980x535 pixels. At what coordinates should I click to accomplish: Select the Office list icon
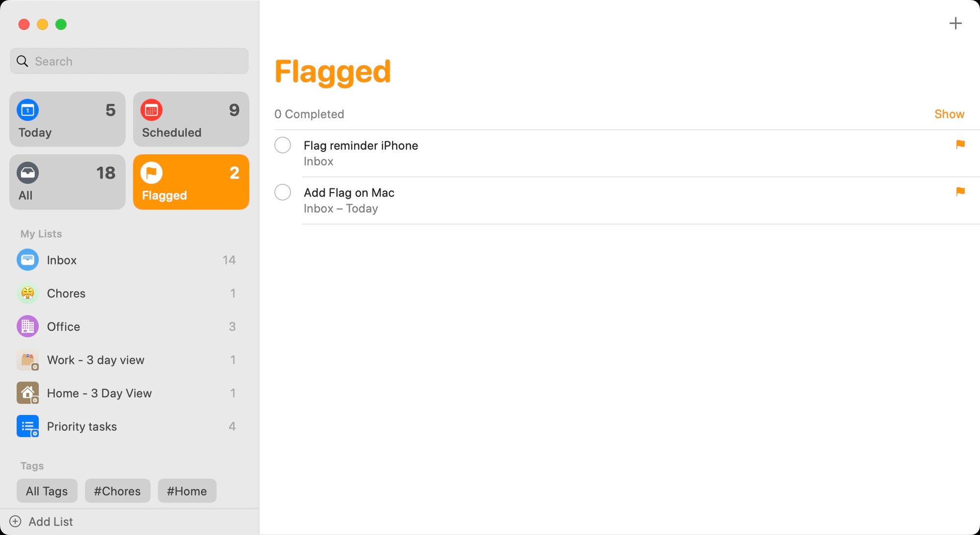point(27,327)
